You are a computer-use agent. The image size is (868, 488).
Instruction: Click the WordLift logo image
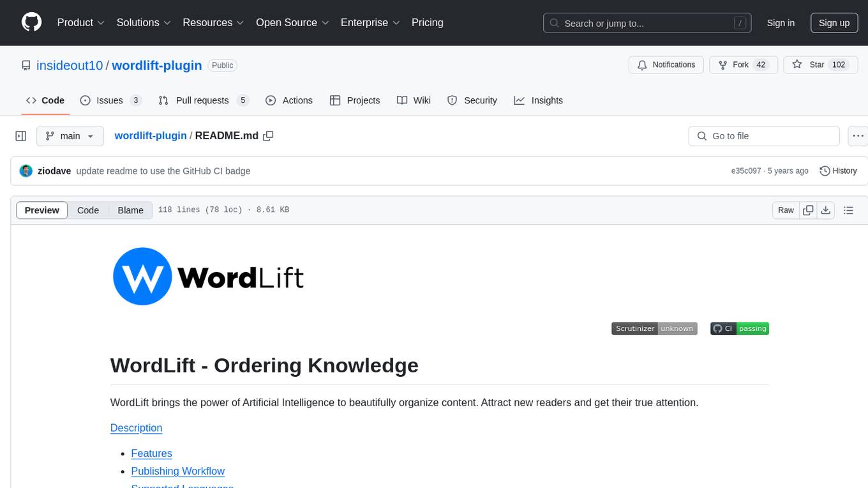pyautogui.click(x=208, y=277)
